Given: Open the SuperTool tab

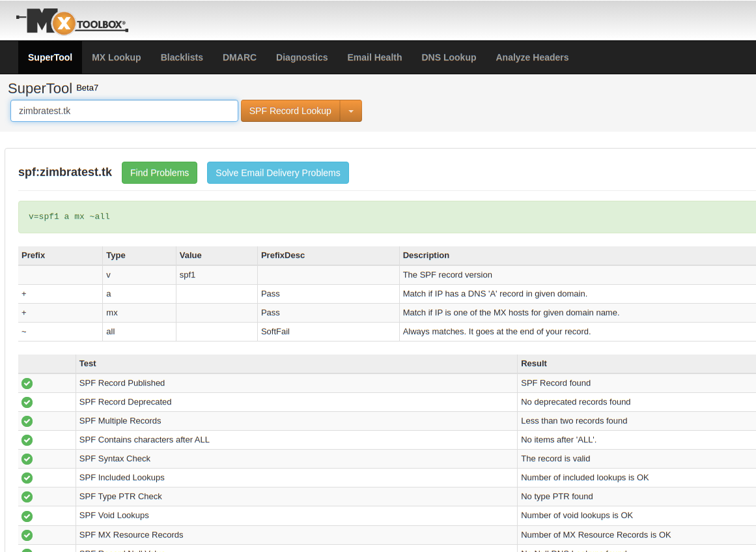Looking at the screenshot, I should 50,57.
